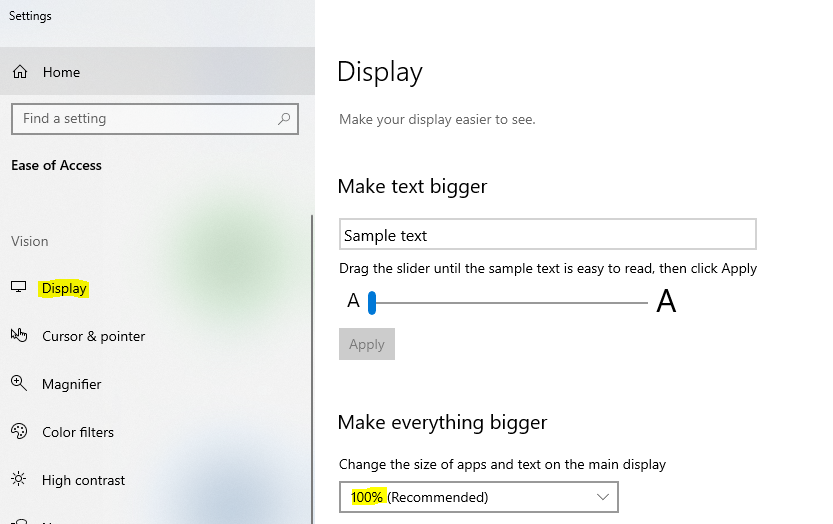Select the Display label under Vision

pyautogui.click(x=65, y=289)
